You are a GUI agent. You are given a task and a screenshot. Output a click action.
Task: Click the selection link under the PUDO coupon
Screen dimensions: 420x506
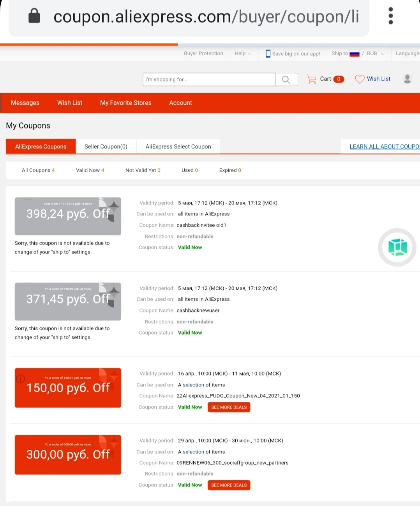pos(193,385)
